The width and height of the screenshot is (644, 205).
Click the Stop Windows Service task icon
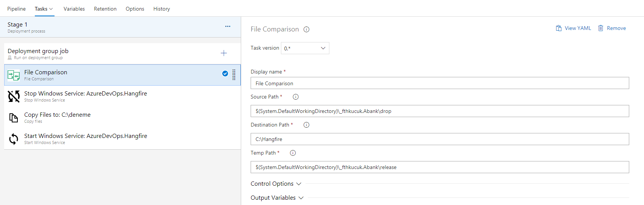[x=14, y=96]
